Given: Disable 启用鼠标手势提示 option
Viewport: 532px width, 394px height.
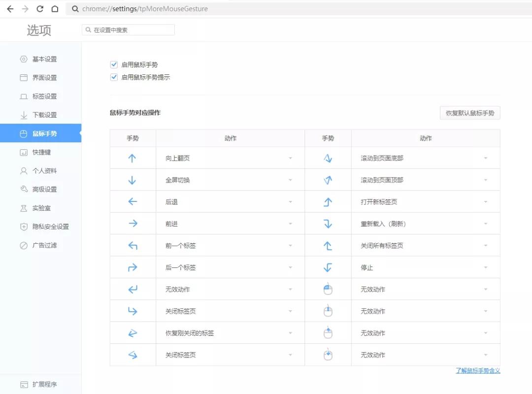Looking at the screenshot, I should (114, 77).
